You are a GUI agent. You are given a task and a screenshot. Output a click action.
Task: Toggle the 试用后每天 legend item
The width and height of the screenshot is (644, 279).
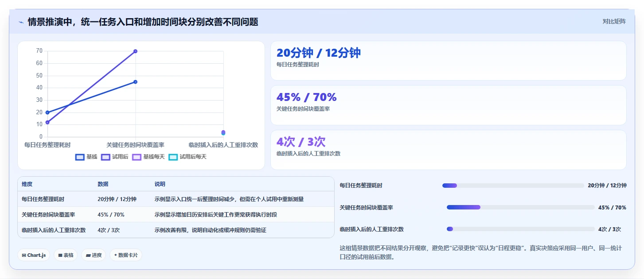(x=187, y=157)
